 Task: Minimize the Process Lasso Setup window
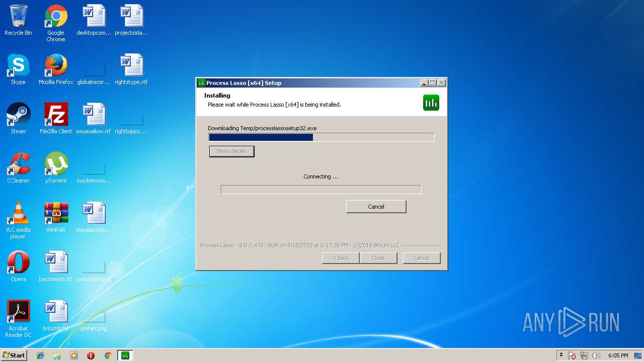point(424,83)
